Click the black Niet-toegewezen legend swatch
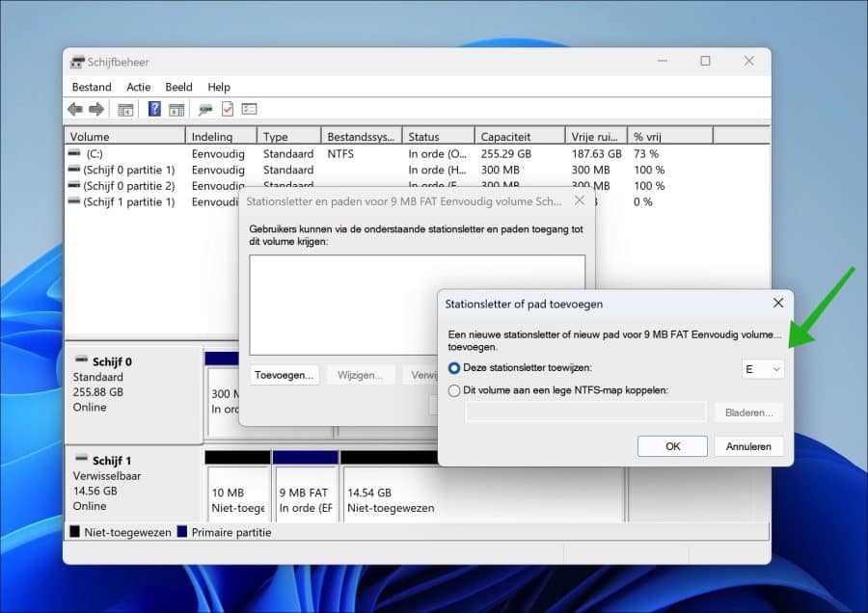Image resolution: width=868 pixels, height=613 pixels. tap(74, 532)
